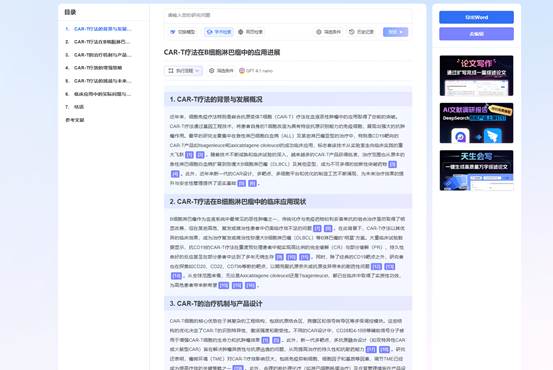Open filter conditions beside the history button
This screenshot has width=553, height=370.
(x=329, y=32)
